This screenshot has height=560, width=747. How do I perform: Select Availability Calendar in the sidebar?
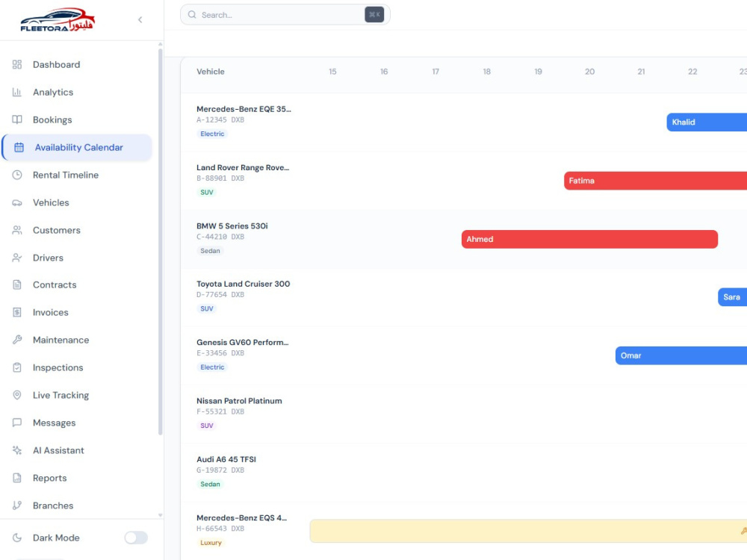[77, 147]
